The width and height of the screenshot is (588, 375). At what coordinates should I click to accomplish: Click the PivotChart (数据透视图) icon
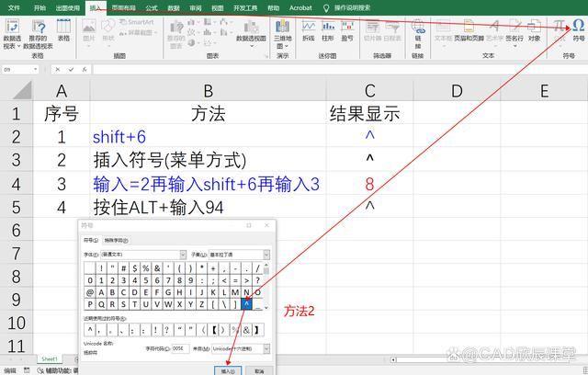coord(251,31)
